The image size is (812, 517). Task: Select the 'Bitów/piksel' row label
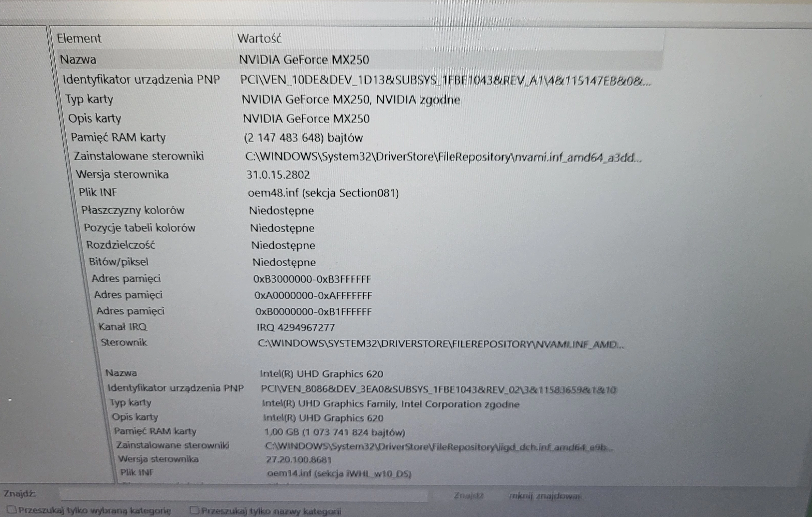point(118,262)
